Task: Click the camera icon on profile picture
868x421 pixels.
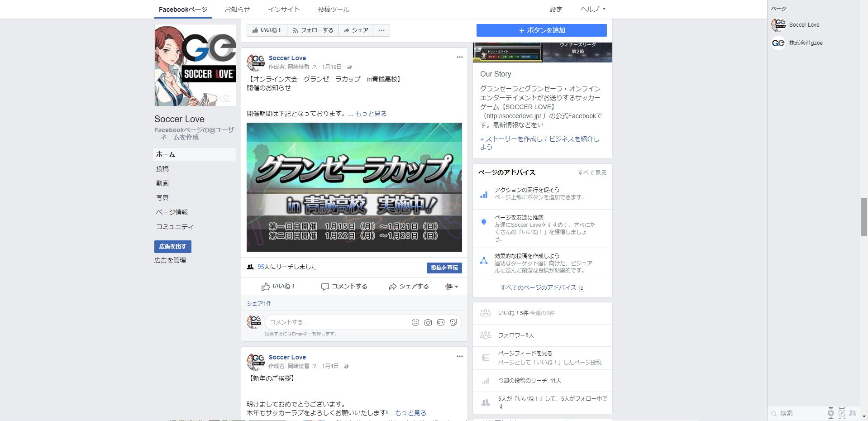Action: (226, 98)
